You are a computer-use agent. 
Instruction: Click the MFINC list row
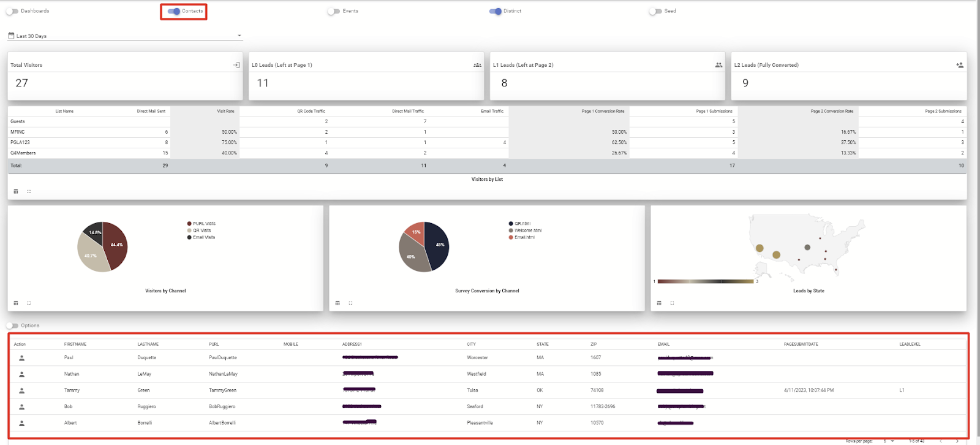pos(487,132)
